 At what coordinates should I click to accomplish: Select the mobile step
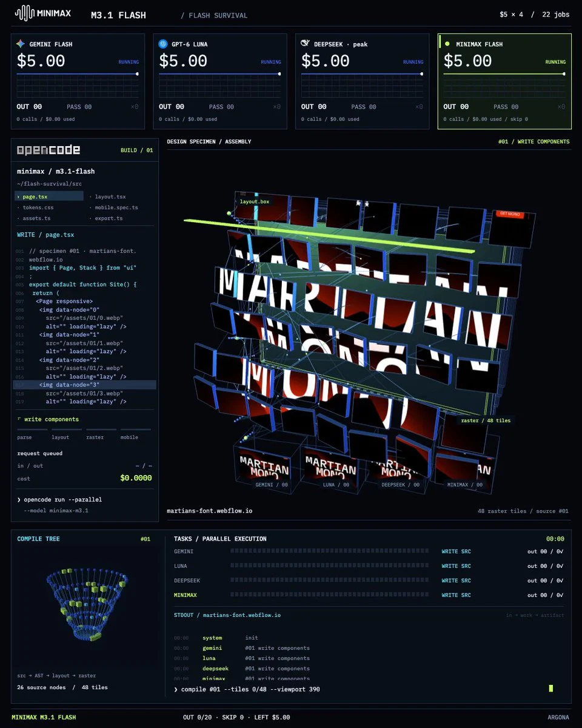136,434
